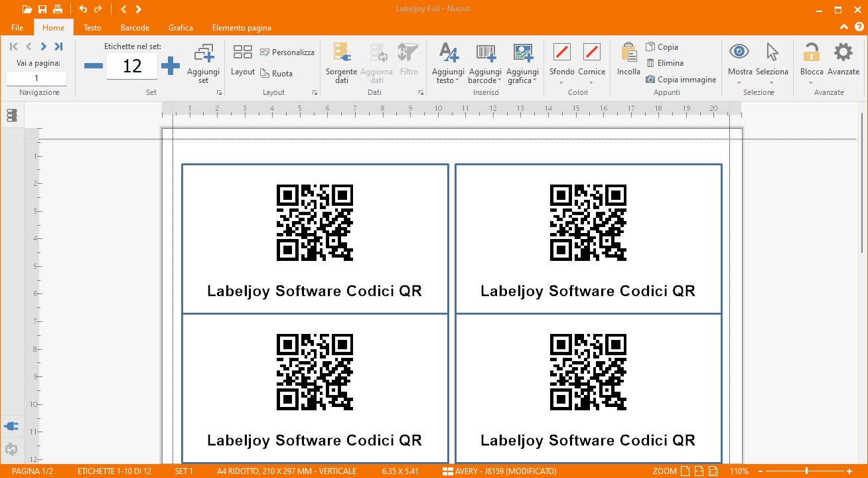Click the Seleziona cursor icon
Image resolution: width=868 pixels, height=478 pixels.
[772, 52]
